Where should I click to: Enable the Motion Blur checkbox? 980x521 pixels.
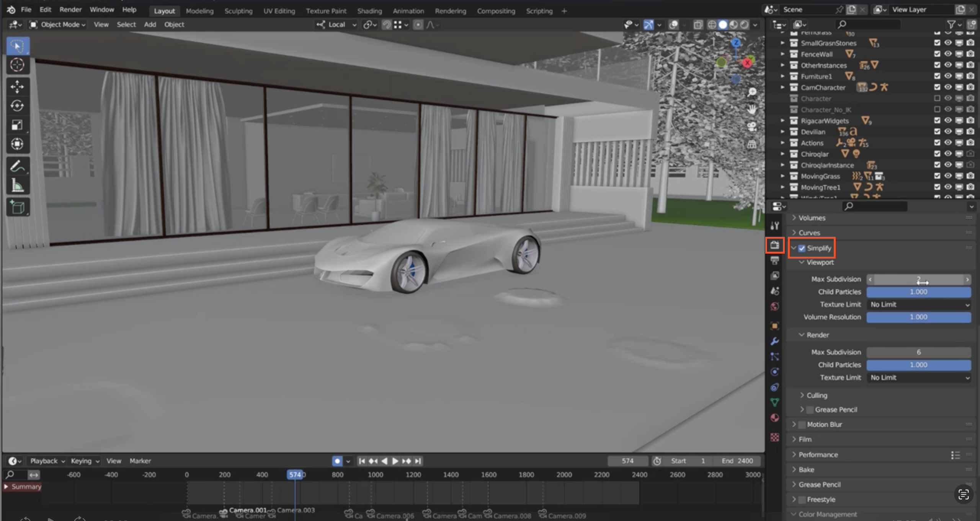coord(802,425)
